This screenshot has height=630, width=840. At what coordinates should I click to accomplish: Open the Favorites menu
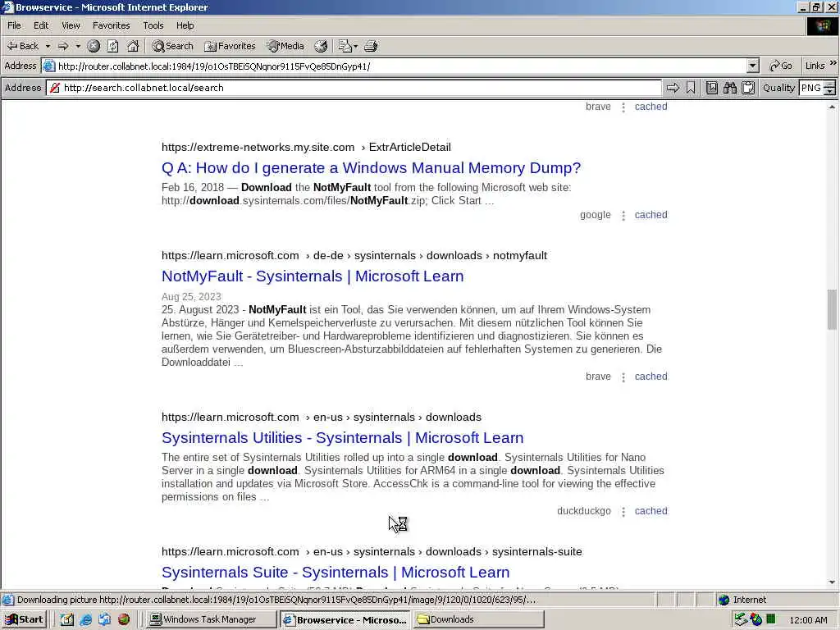tap(111, 25)
